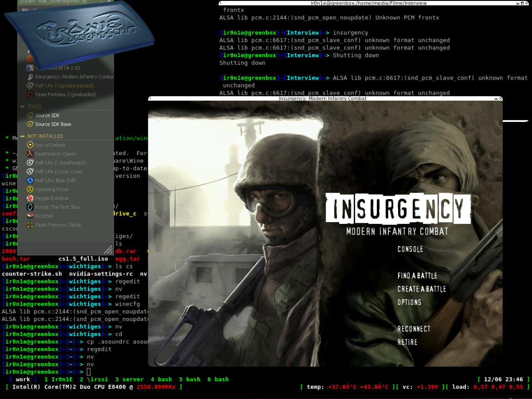The width and height of the screenshot is (532, 399).
Task: Switch to screen window 3 server
Action: pos(129,379)
